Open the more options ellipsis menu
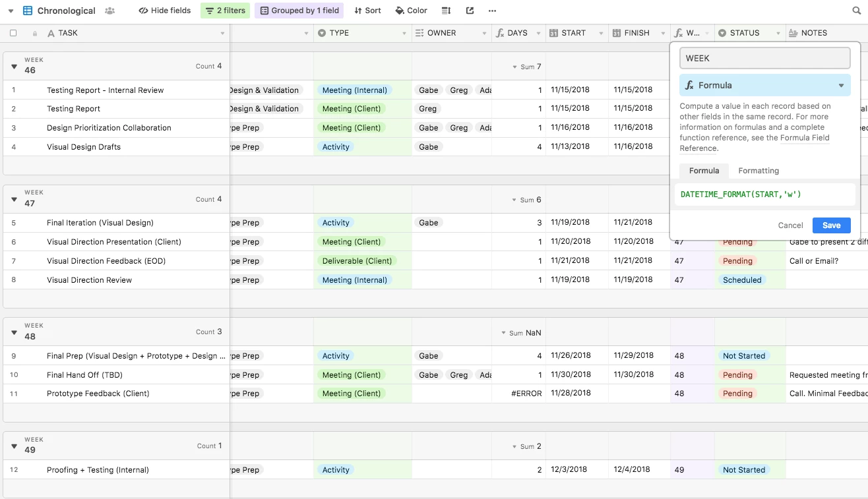This screenshot has height=499, width=868. tap(493, 11)
